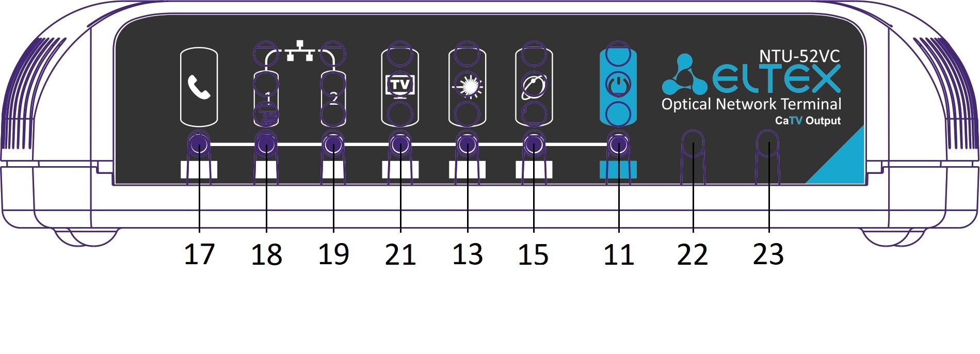Click the number 17 callout label
980x354 pixels.
(199, 254)
